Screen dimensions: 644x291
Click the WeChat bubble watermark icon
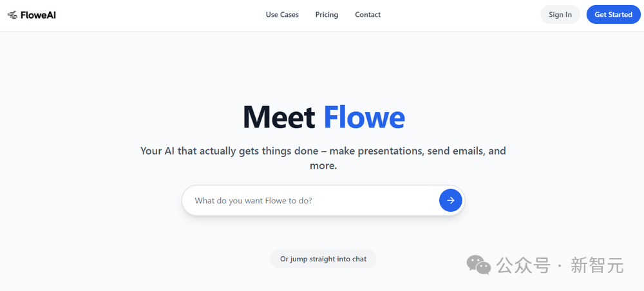478,265
